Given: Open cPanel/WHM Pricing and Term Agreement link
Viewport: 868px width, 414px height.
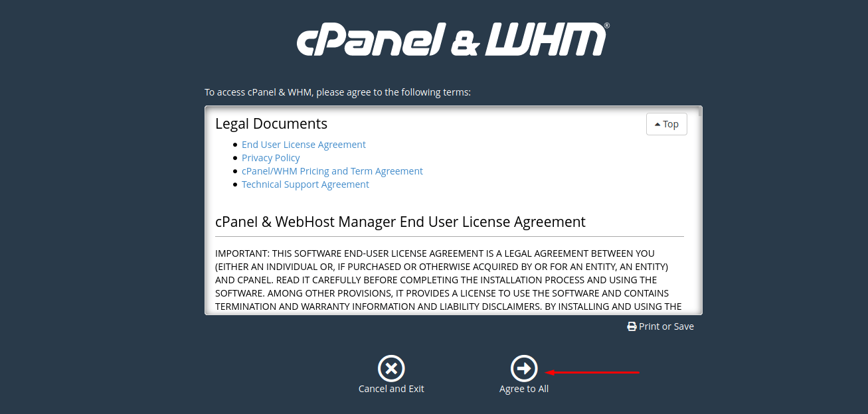Looking at the screenshot, I should click(x=332, y=171).
